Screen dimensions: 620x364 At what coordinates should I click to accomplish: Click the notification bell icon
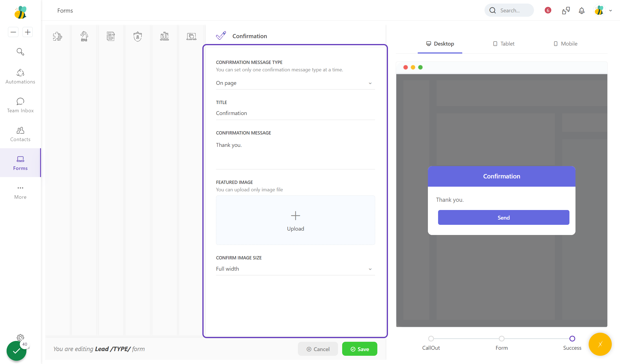tap(582, 10)
